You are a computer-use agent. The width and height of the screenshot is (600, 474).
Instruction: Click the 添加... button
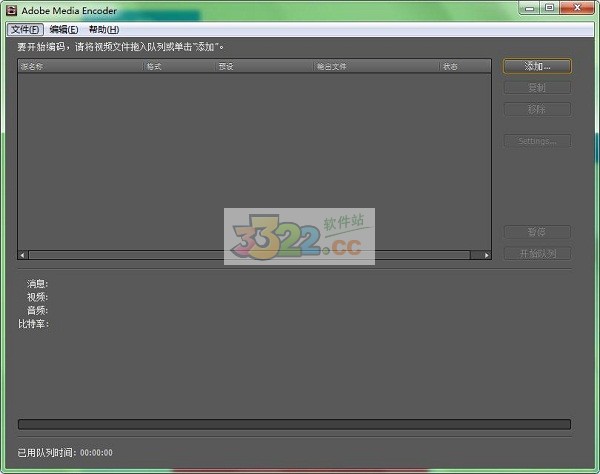coord(537,66)
